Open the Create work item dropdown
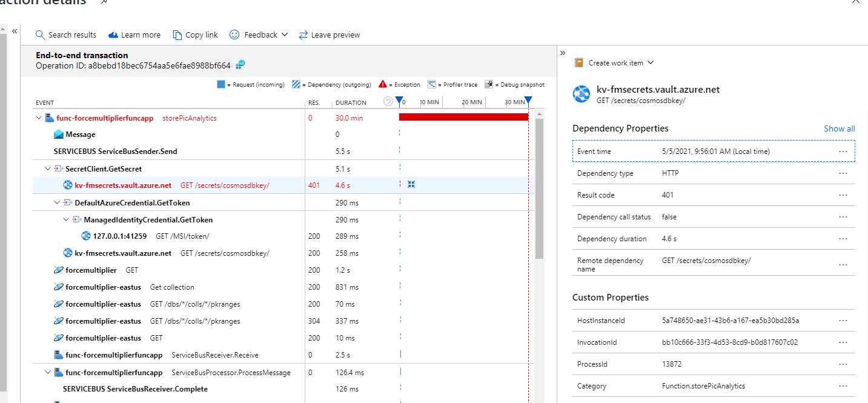Screen dimensions: 868x403 pyautogui.click(x=651, y=62)
